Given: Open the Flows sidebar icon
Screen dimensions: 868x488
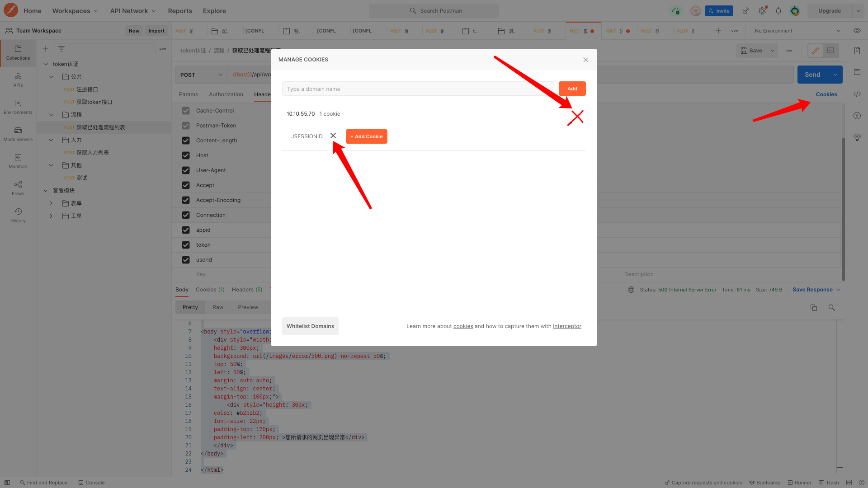Looking at the screenshot, I should 18,188.
